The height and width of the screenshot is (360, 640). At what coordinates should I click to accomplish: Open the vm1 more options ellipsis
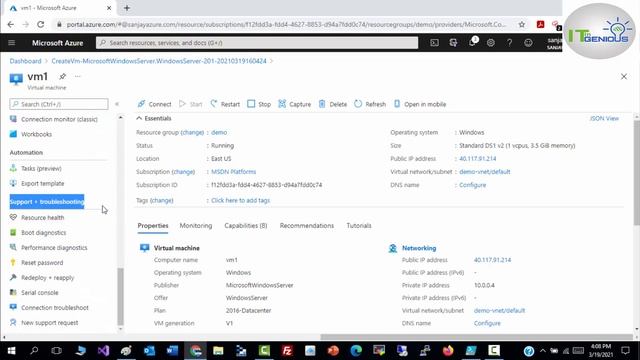point(78,76)
